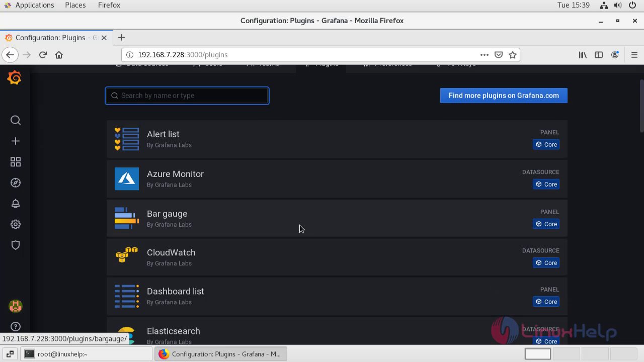Open the Alert list plugin
The height and width of the screenshot is (362, 644).
337,139
